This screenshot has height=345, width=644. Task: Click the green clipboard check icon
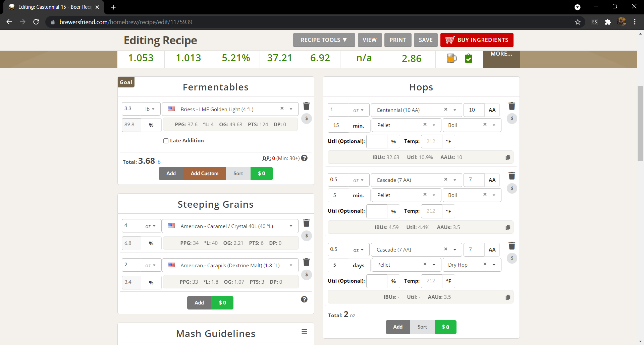[x=469, y=58]
